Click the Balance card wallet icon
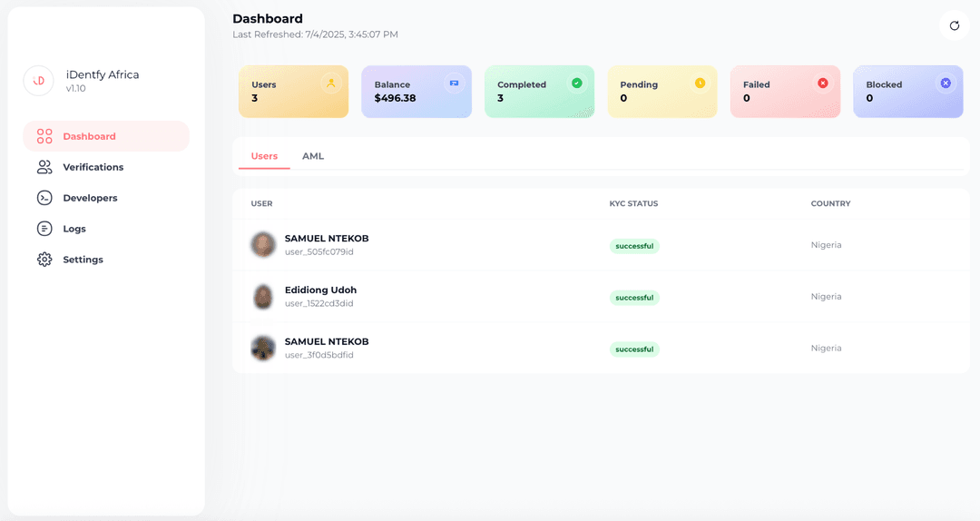980x521 pixels. click(x=454, y=84)
